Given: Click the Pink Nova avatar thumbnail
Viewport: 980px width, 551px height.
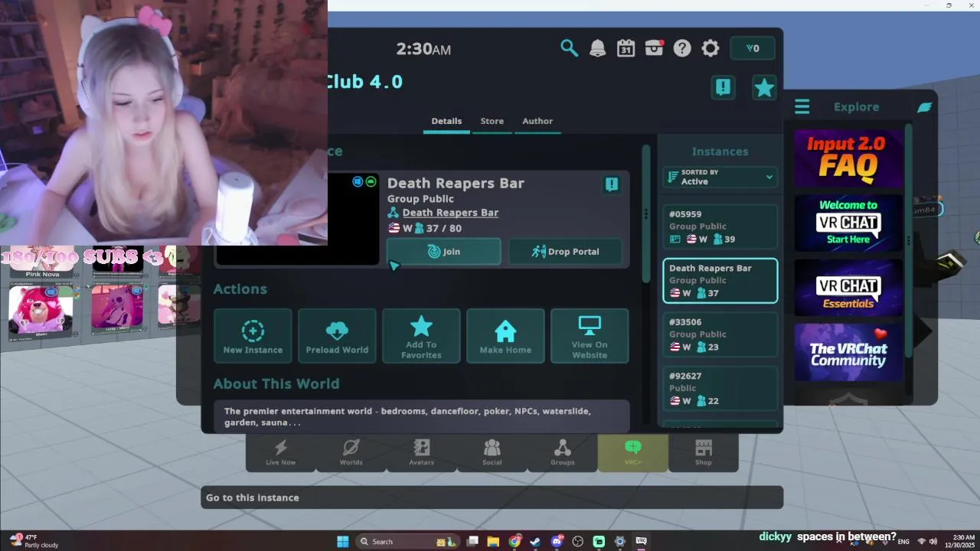Looking at the screenshot, I should tap(42, 262).
